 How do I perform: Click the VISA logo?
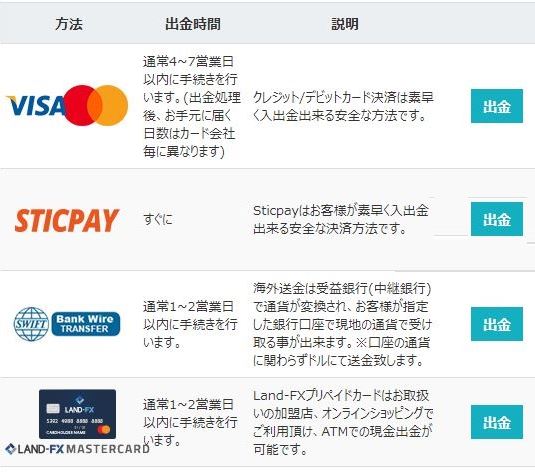click(x=35, y=105)
